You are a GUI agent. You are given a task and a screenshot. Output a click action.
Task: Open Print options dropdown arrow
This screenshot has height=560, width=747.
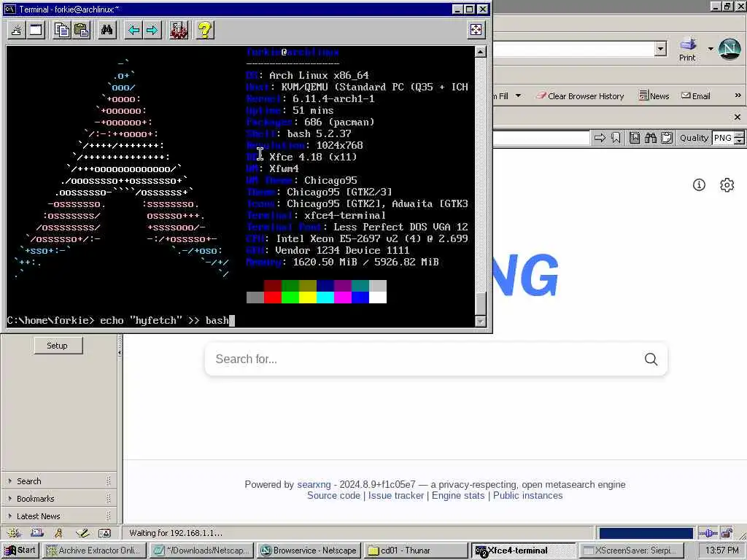coord(711,49)
